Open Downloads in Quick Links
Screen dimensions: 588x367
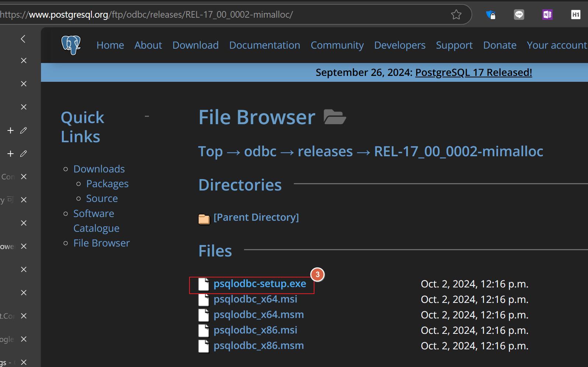tap(99, 169)
